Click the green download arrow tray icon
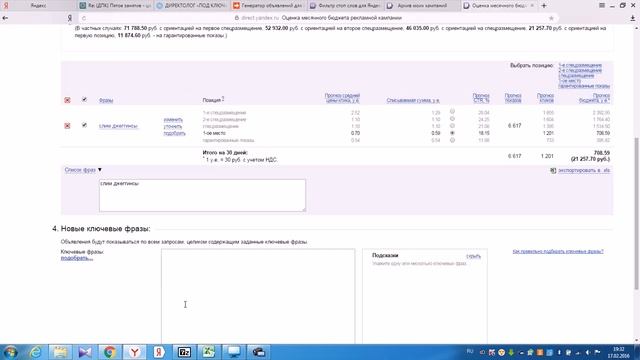 [511, 352]
